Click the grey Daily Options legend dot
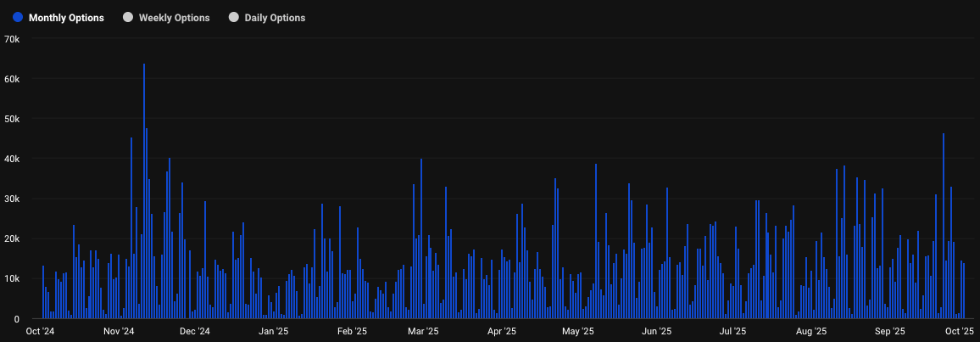The height and width of the screenshot is (342, 980). click(234, 18)
